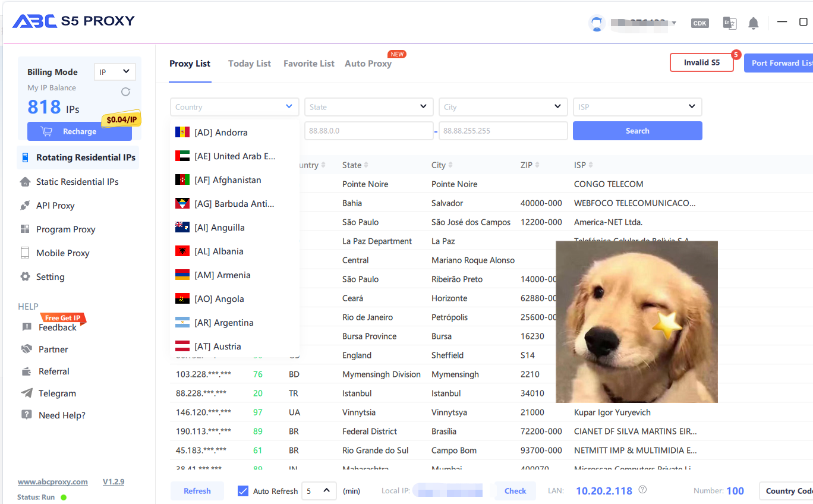Click the Partner handshake icon
This screenshot has width=813, height=504.
(x=26, y=349)
